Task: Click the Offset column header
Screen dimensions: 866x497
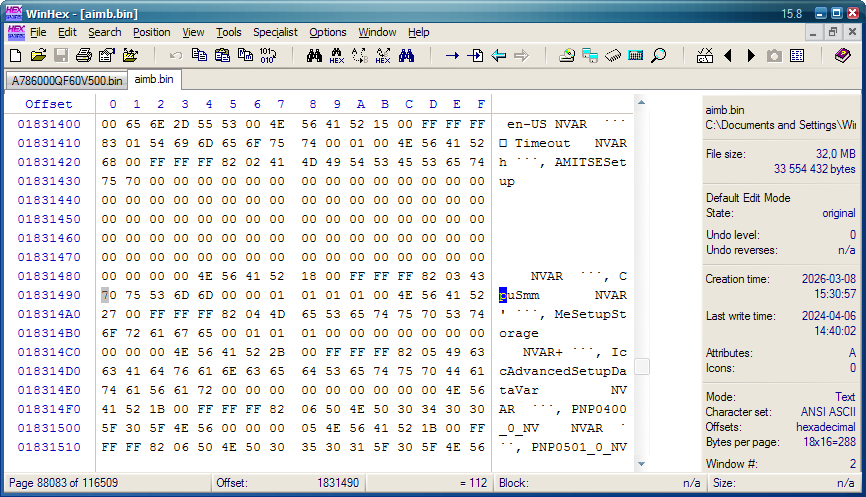Action: tap(49, 104)
